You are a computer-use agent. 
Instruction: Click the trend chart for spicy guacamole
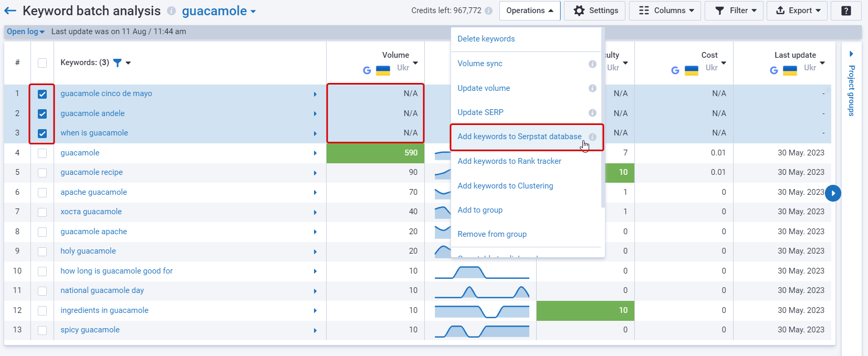pyautogui.click(x=482, y=331)
